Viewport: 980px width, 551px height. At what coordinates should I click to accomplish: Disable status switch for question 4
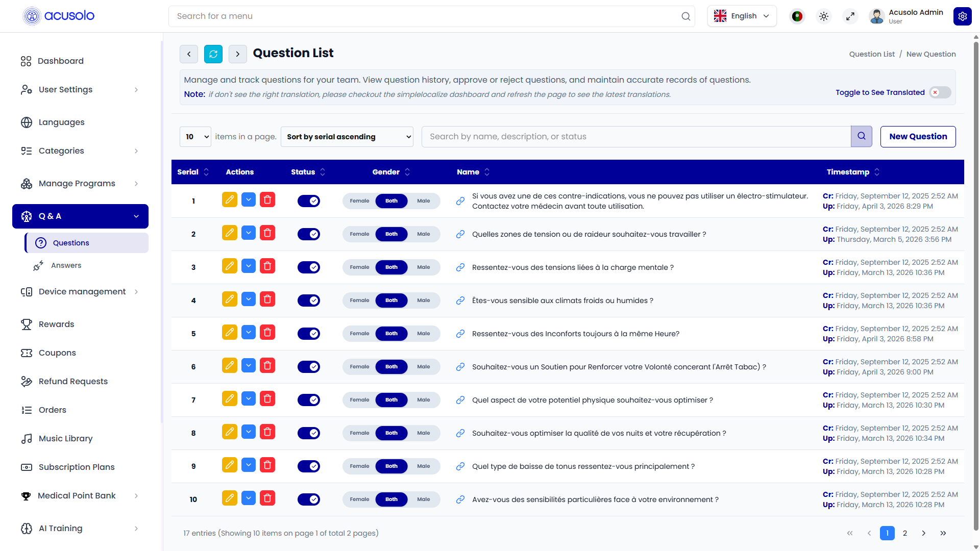[x=309, y=300]
